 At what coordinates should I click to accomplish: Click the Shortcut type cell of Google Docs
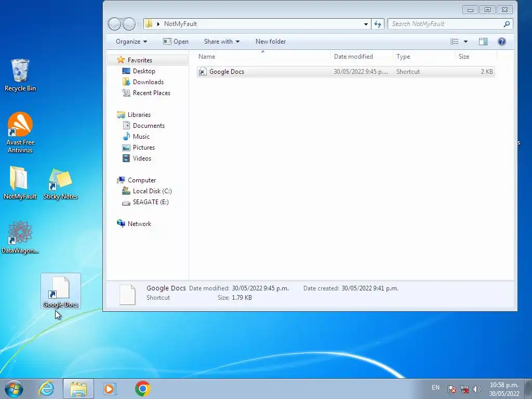408,72
